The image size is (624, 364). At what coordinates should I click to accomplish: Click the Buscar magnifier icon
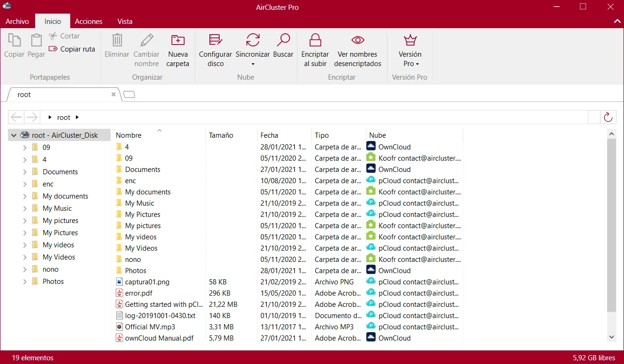tap(283, 40)
